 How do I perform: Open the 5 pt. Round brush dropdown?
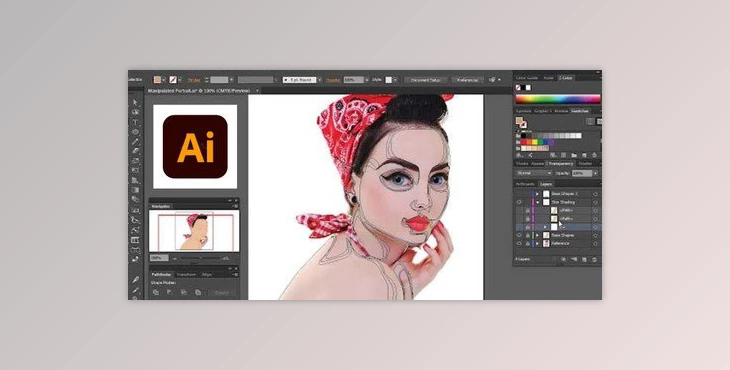click(x=319, y=80)
